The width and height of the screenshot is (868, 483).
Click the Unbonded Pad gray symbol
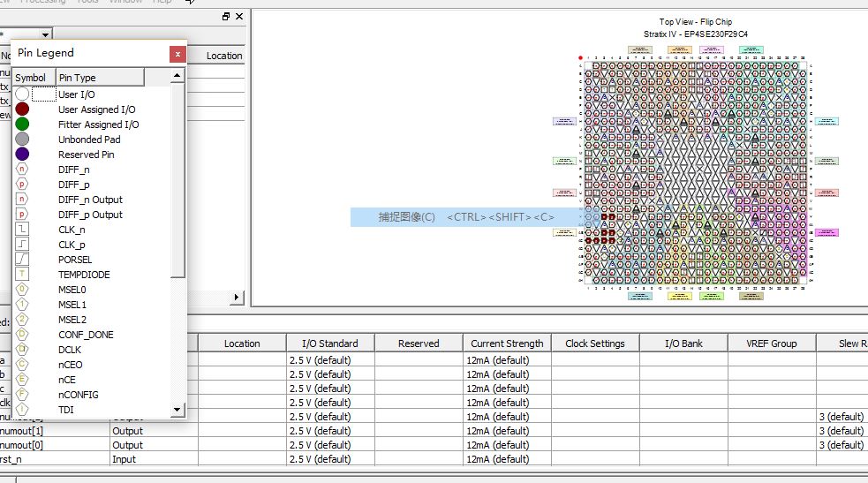click(22, 140)
